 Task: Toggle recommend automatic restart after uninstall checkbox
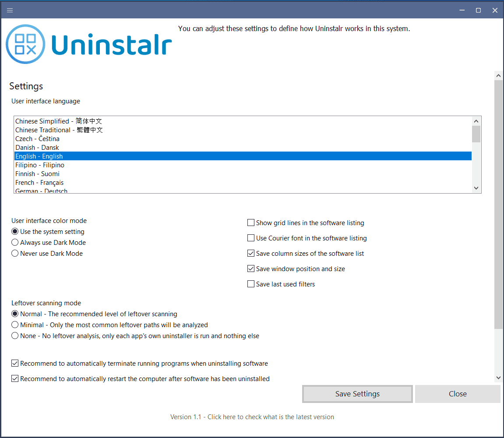(141, 378)
